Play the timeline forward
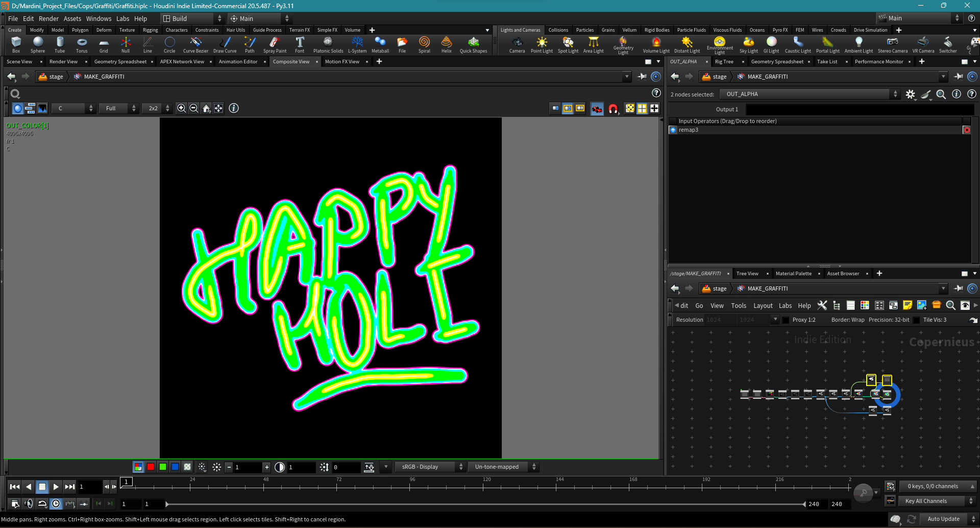 tap(56, 487)
